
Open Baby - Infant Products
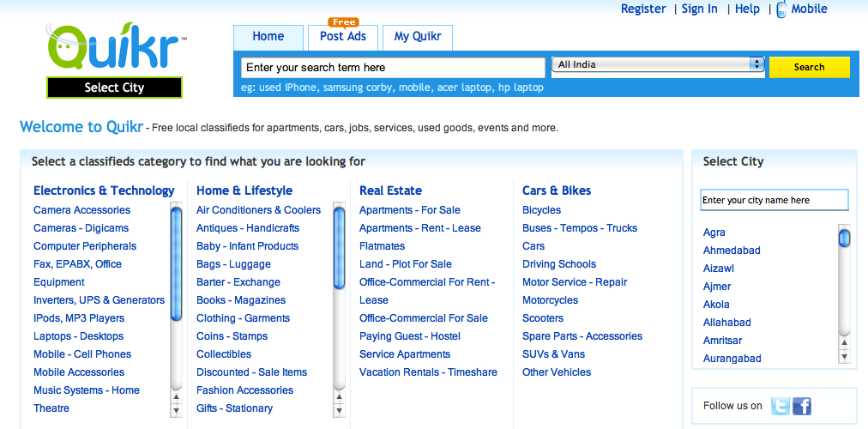point(247,245)
